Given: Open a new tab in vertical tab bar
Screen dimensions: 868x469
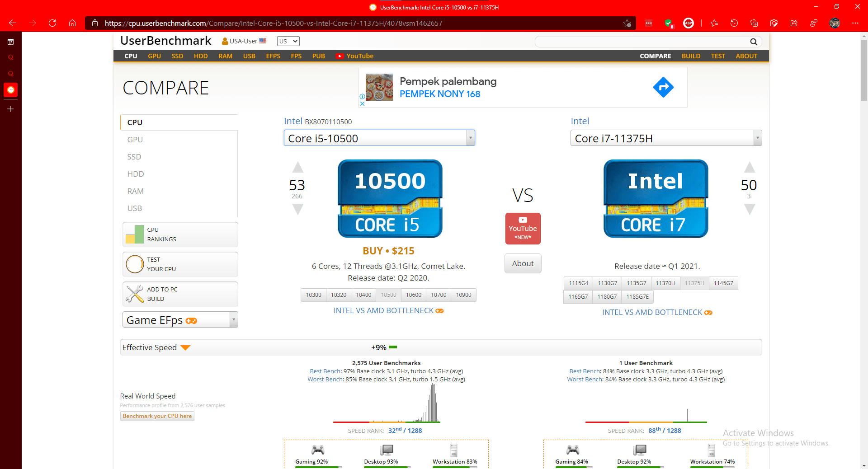Looking at the screenshot, I should 10,109.
